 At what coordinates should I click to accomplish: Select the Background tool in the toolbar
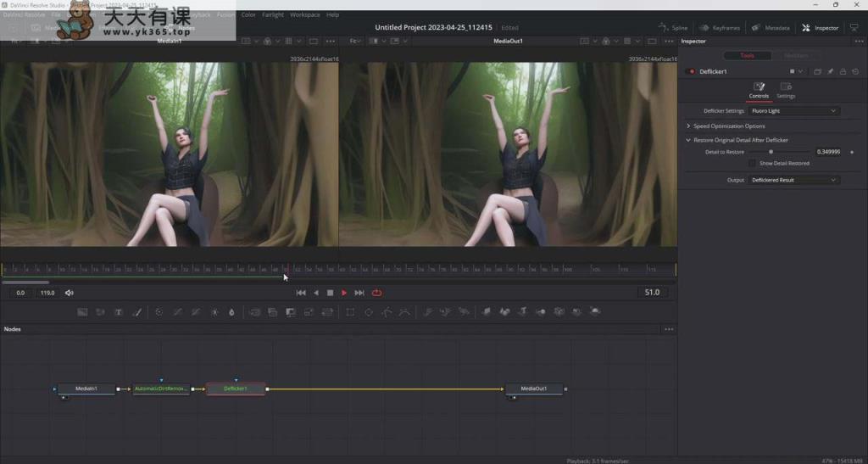click(82, 311)
